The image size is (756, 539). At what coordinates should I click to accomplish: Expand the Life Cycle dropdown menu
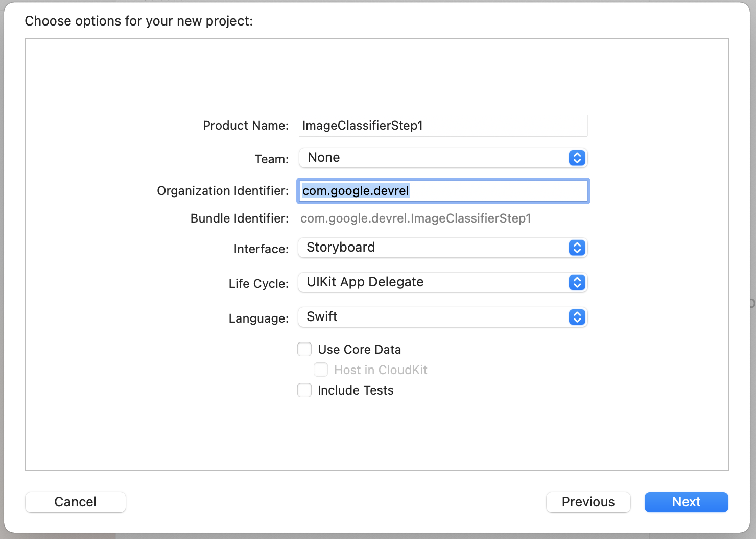tap(443, 282)
